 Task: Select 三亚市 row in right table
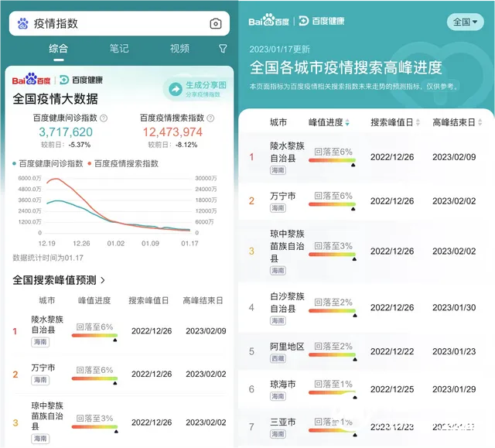(x=366, y=427)
